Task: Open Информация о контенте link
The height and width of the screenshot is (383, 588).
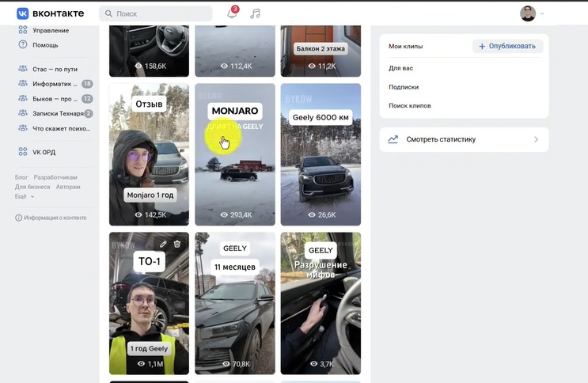Action: 55,218
